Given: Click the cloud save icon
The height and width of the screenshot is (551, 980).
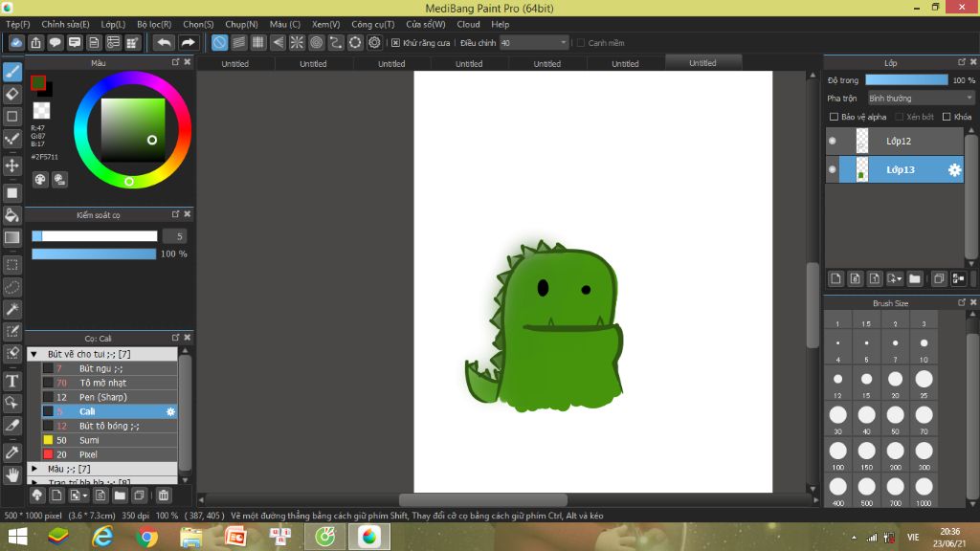Looking at the screenshot, I should (x=16, y=42).
